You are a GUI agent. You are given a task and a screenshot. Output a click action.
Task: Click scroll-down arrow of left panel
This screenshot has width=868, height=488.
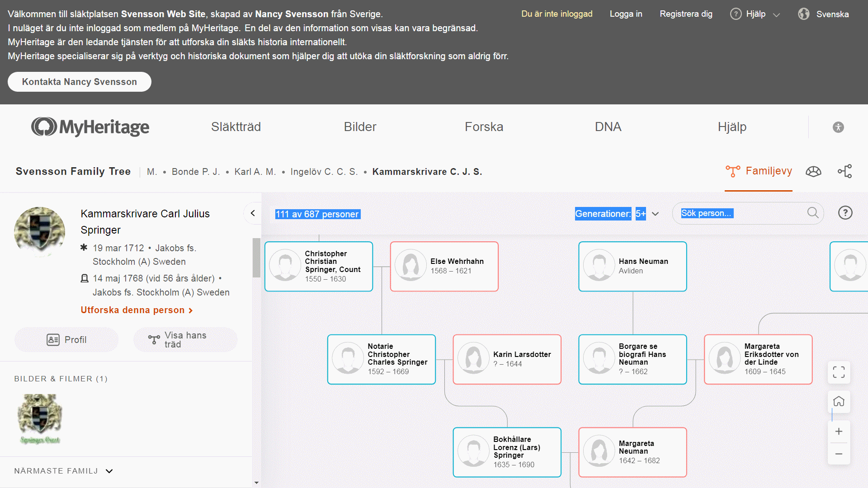tap(256, 483)
